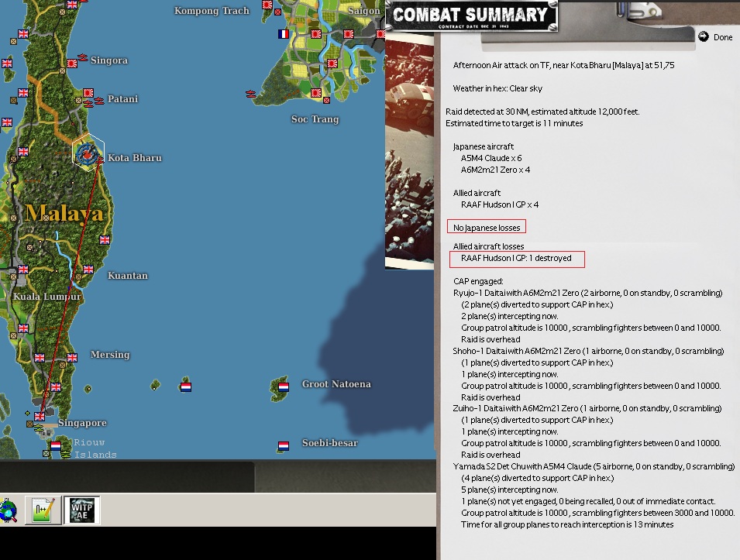Click the Dutch flag at Soebi-besar
Screen dimensions: 740x560
[284, 446]
